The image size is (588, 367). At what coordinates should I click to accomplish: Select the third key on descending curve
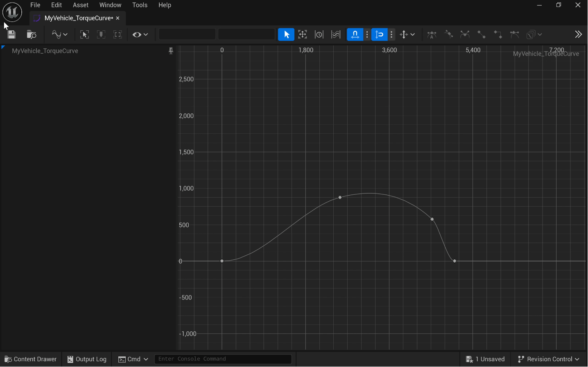432,220
